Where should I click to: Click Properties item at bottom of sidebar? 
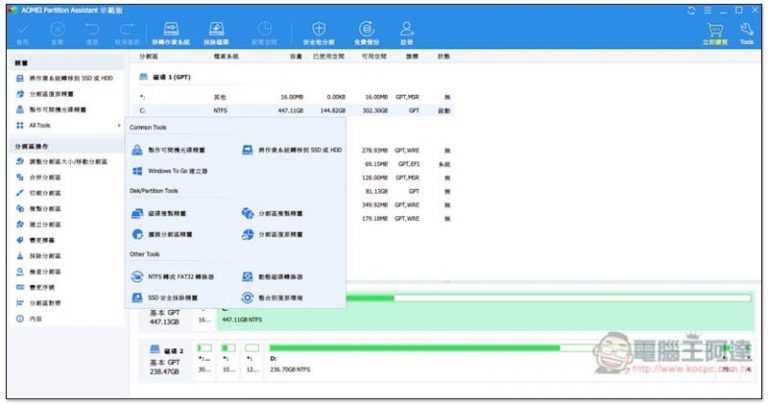tap(34, 318)
